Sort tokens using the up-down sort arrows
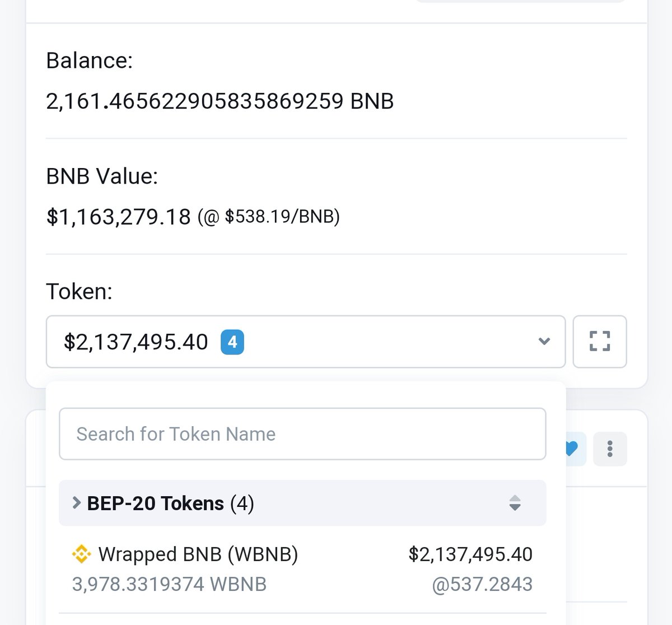This screenshot has width=672, height=625. tap(515, 503)
